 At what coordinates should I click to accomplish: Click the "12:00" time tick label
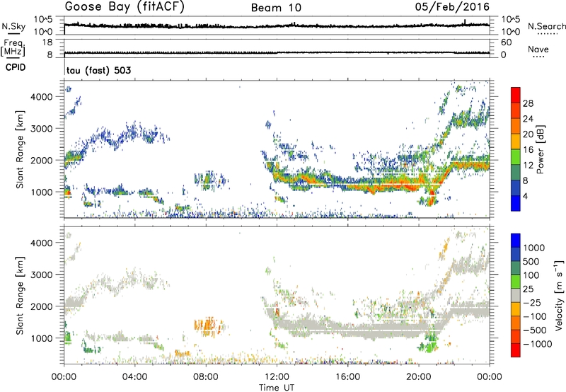[277, 377]
